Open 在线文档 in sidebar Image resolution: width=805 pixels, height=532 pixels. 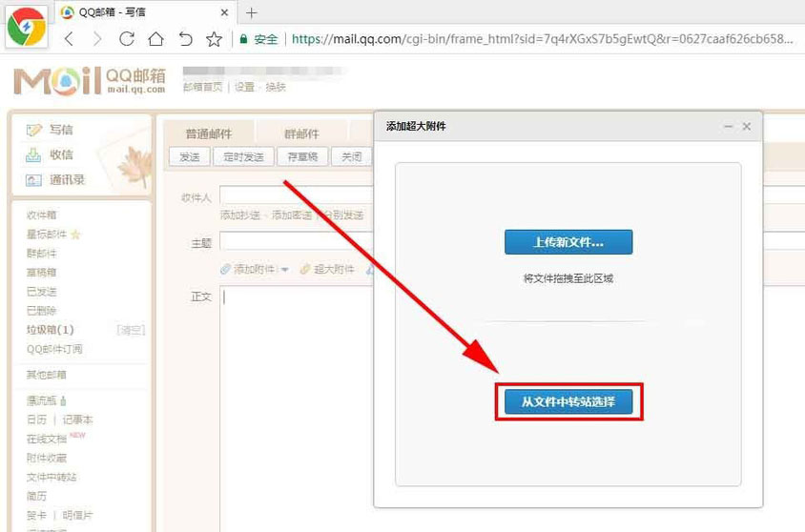(x=47, y=440)
